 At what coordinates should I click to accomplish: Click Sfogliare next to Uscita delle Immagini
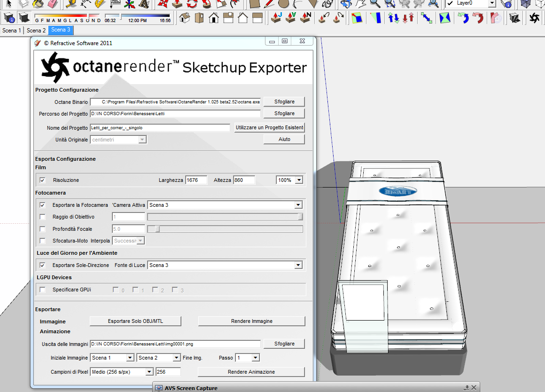click(284, 344)
